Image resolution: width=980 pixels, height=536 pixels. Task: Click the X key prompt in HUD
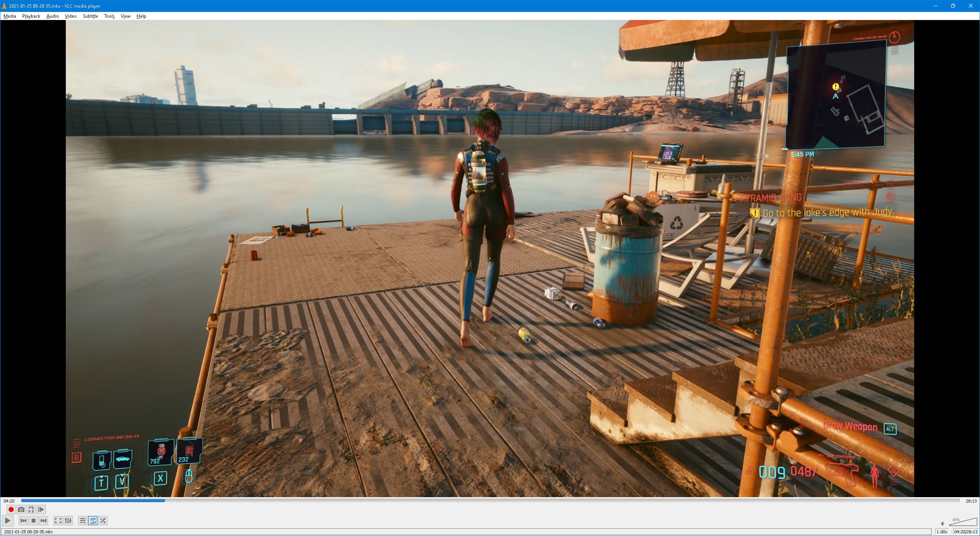click(160, 478)
